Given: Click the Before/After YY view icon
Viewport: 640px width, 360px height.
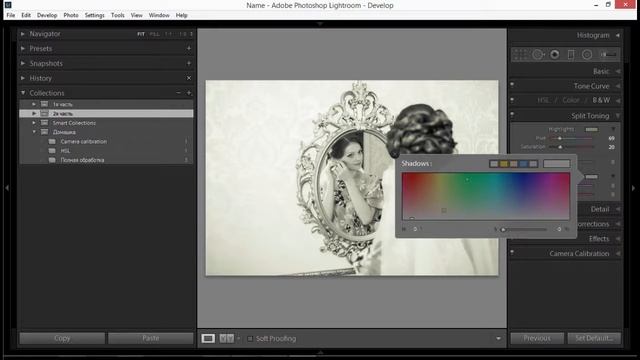Looking at the screenshot, I should (x=227, y=338).
